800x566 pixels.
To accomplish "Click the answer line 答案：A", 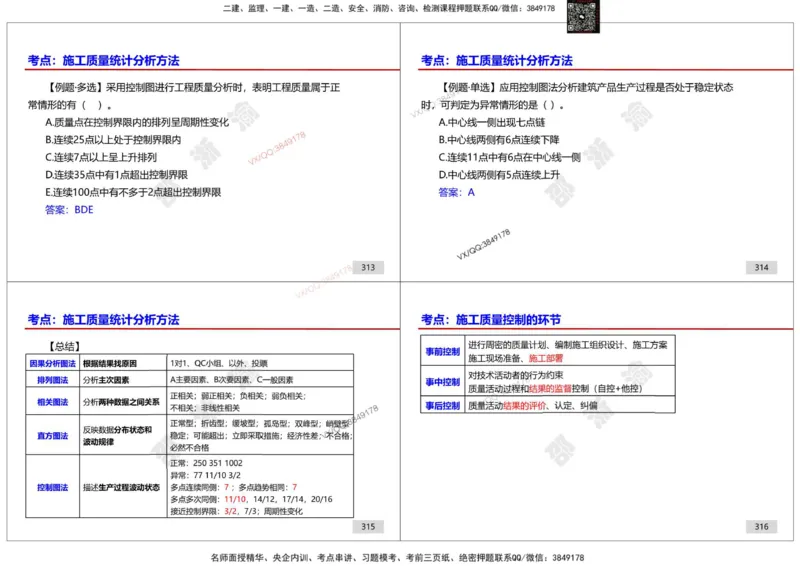I will click(x=456, y=192).
